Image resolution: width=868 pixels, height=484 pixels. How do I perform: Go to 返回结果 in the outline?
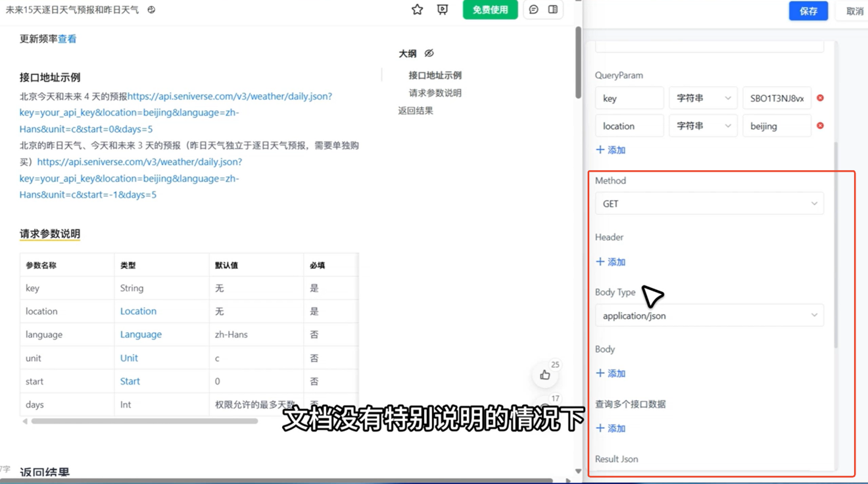click(x=416, y=110)
